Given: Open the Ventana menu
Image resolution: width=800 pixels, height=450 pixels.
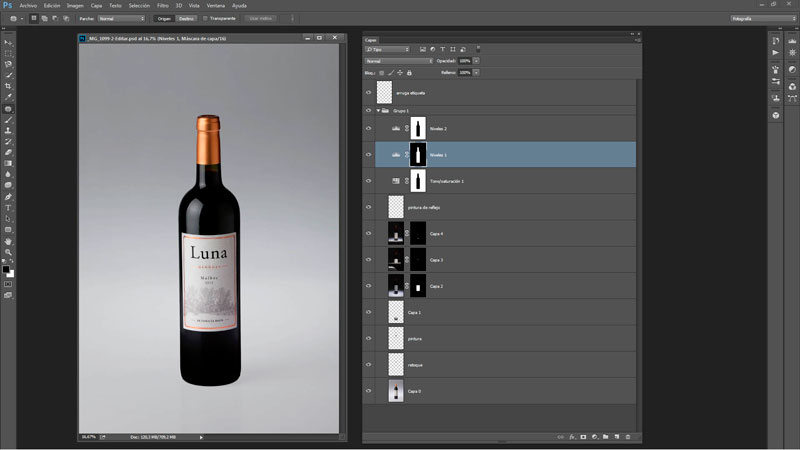Looking at the screenshot, I should point(216,6).
